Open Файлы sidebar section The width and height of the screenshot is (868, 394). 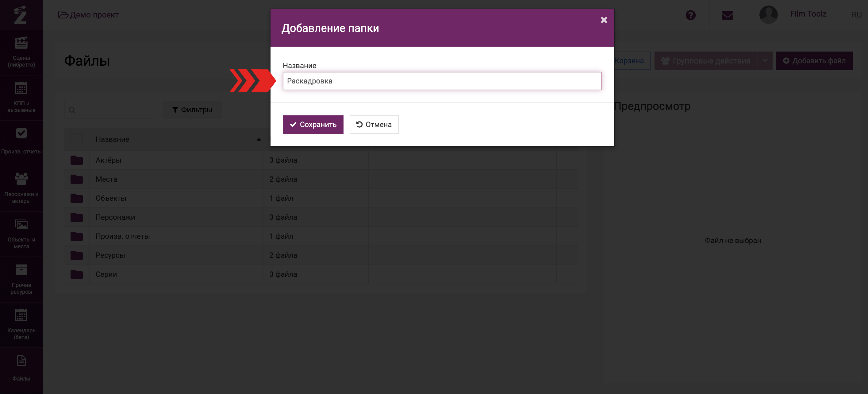[x=21, y=370]
